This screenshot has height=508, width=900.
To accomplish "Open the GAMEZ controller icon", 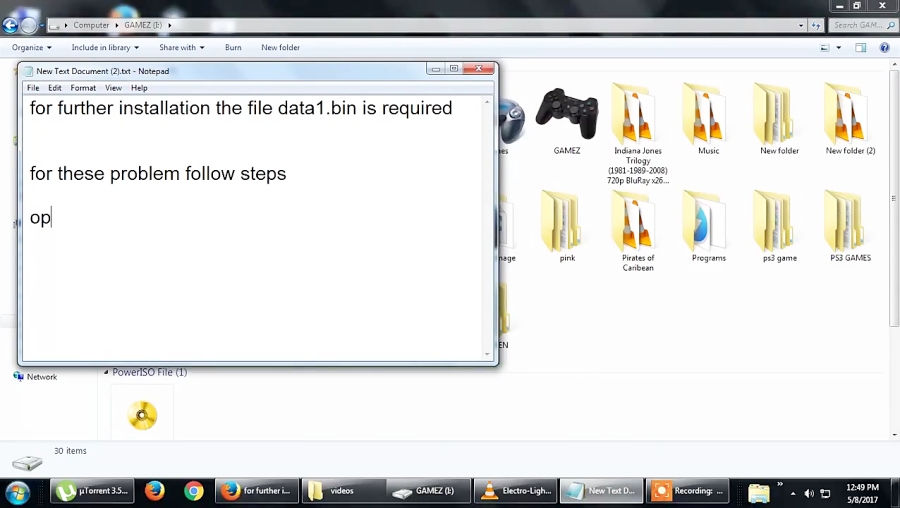I will click(567, 115).
